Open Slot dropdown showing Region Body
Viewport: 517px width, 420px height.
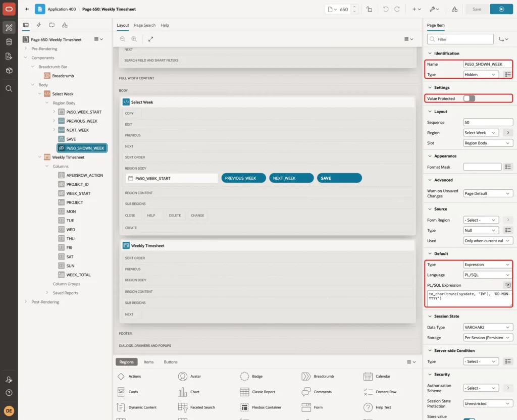488,143
